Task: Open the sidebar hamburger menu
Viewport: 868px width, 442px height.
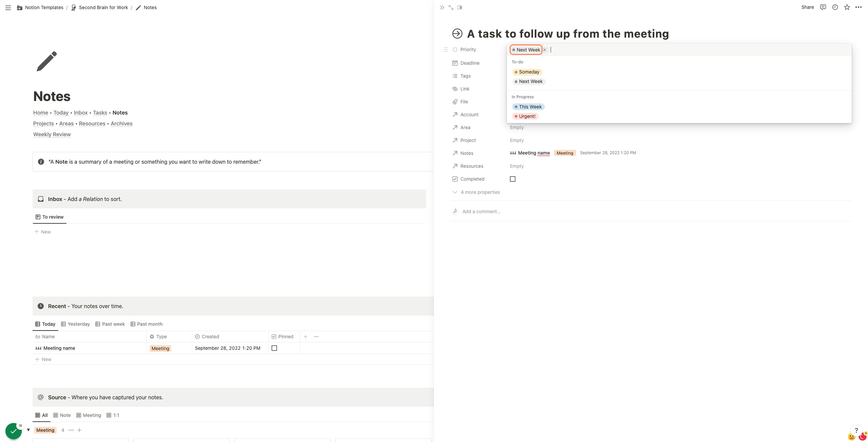Action: [x=8, y=7]
